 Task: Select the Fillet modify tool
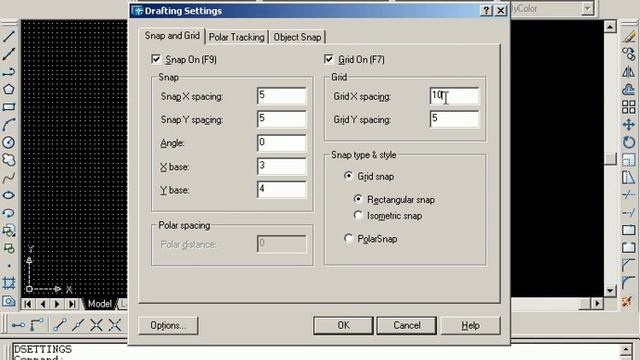point(629,283)
